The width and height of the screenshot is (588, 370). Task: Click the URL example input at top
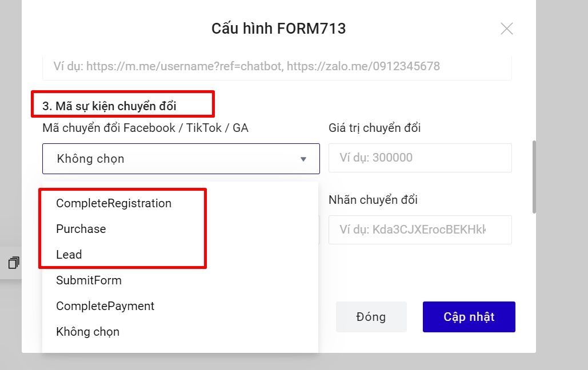click(x=277, y=66)
